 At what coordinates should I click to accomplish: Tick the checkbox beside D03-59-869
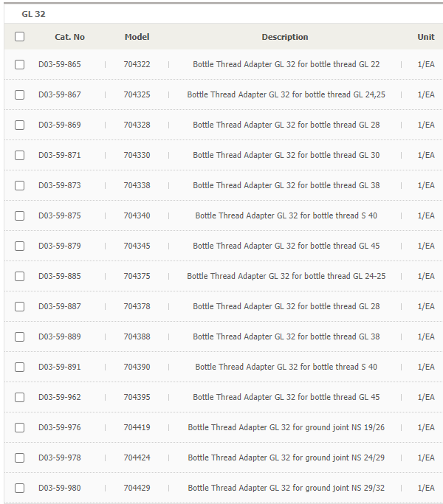coord(20,125)
